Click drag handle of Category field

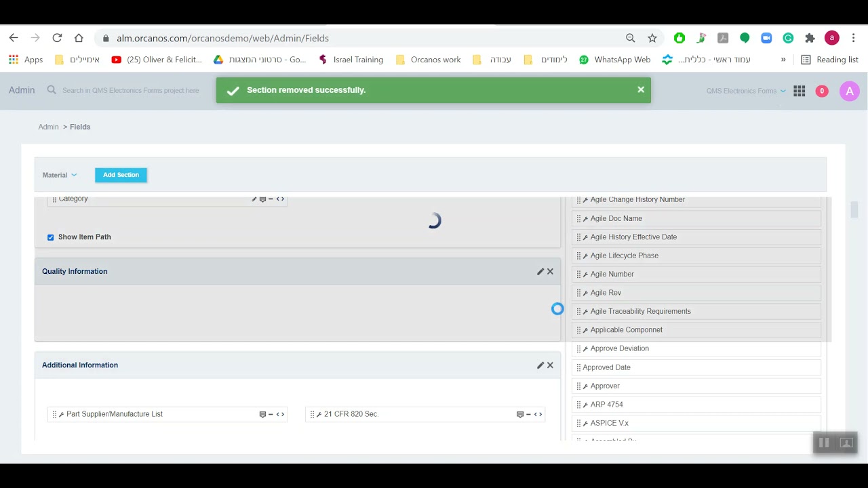coord(54,199)
